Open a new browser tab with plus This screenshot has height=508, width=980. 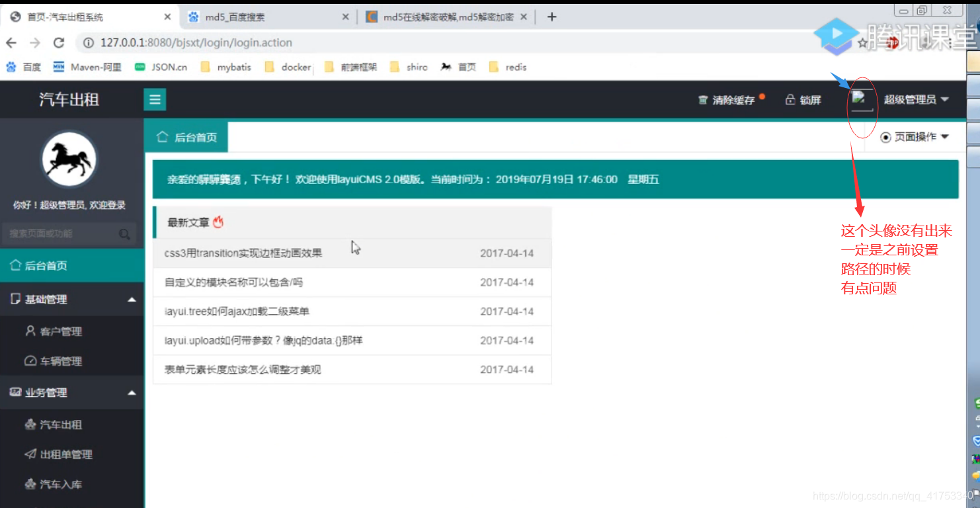552,17
